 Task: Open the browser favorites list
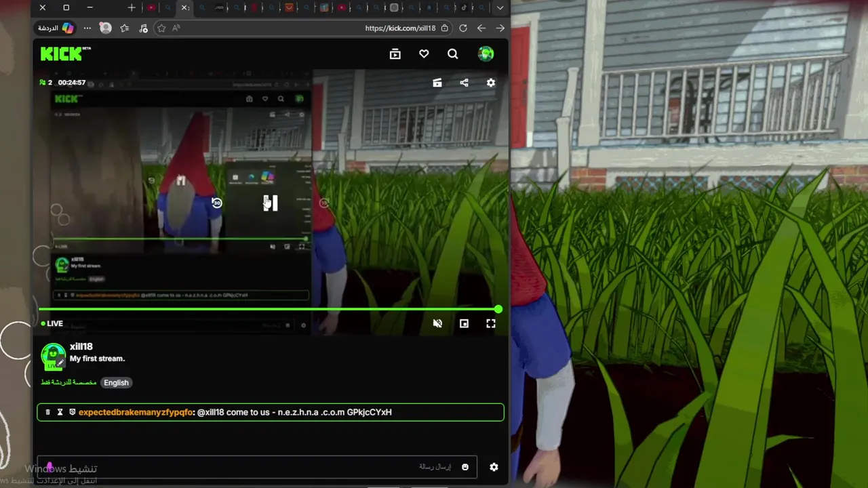pyautogui.click(x=125, y=28)
